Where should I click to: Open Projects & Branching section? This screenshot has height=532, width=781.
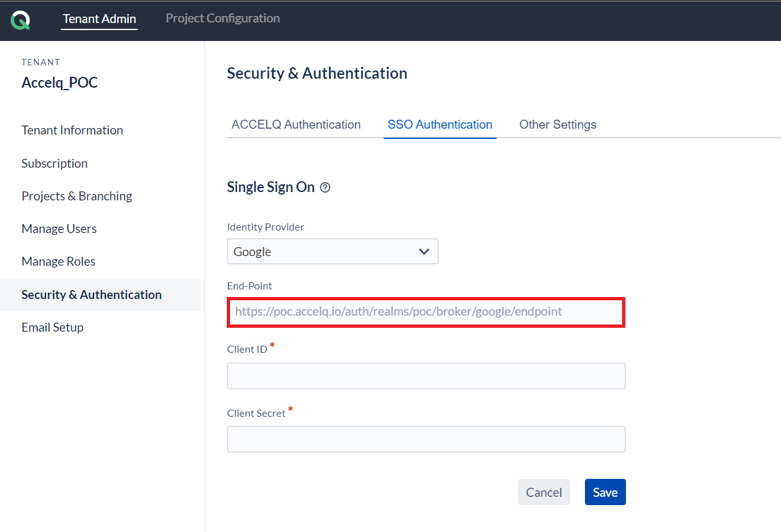pos(77,196)
